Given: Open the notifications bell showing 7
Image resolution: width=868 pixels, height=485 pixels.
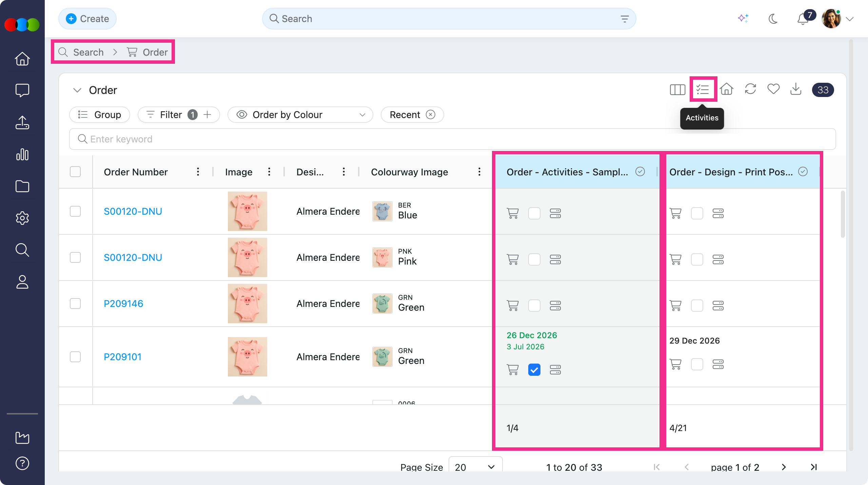Looking at the screenshot, I should pyautogui.click(x=804, y=19).
